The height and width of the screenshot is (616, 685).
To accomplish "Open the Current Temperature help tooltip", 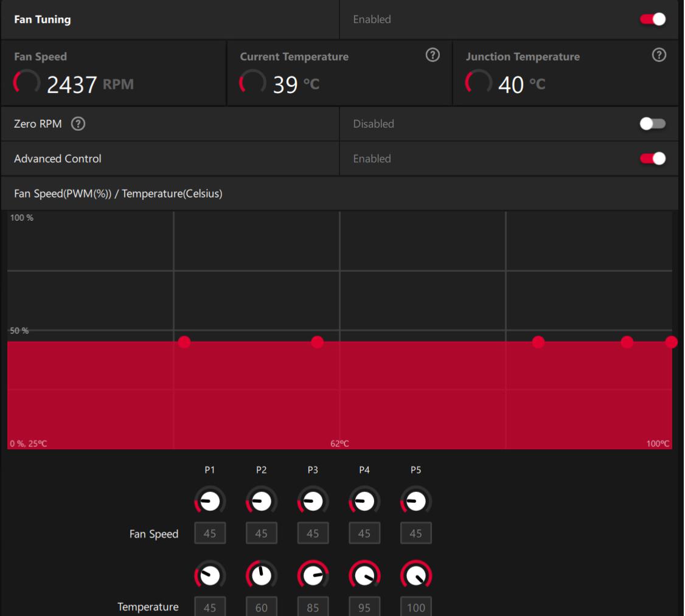I will point(432,55).
